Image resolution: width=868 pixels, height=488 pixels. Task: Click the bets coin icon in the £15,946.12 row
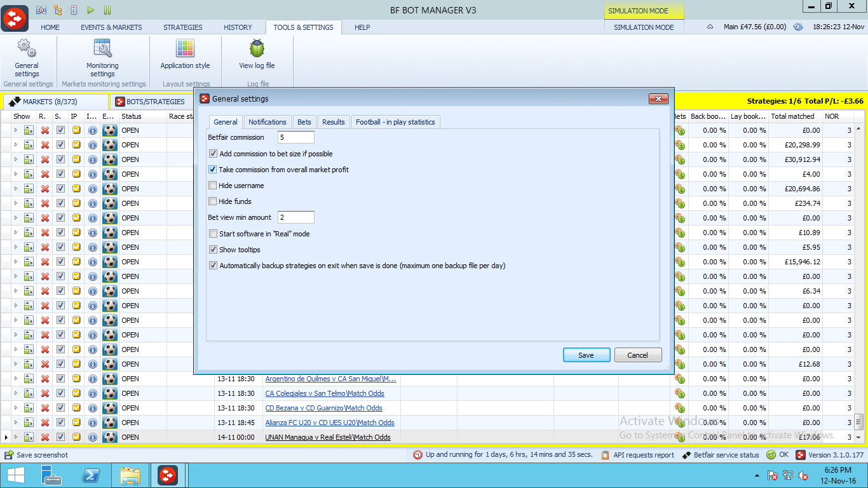tap(680, 262)
